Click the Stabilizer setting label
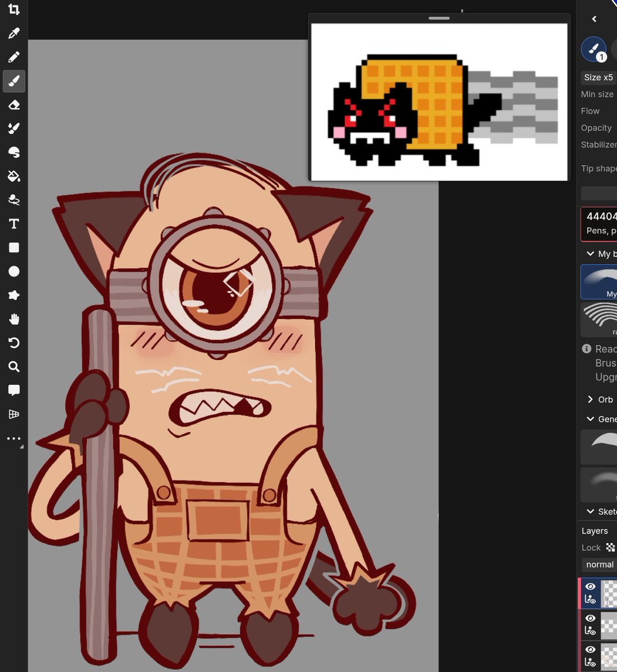Viewport: 617px width, 672px height. coord(599,144)
